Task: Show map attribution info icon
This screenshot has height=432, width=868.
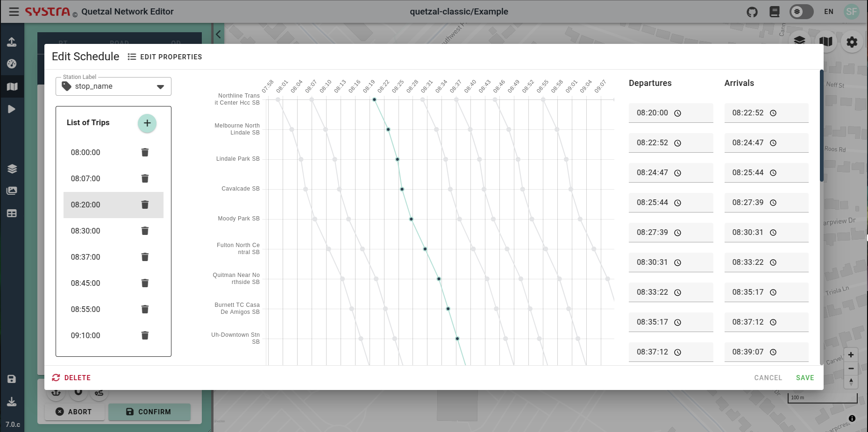Action: pyautogui.click(x=852, y=418)
